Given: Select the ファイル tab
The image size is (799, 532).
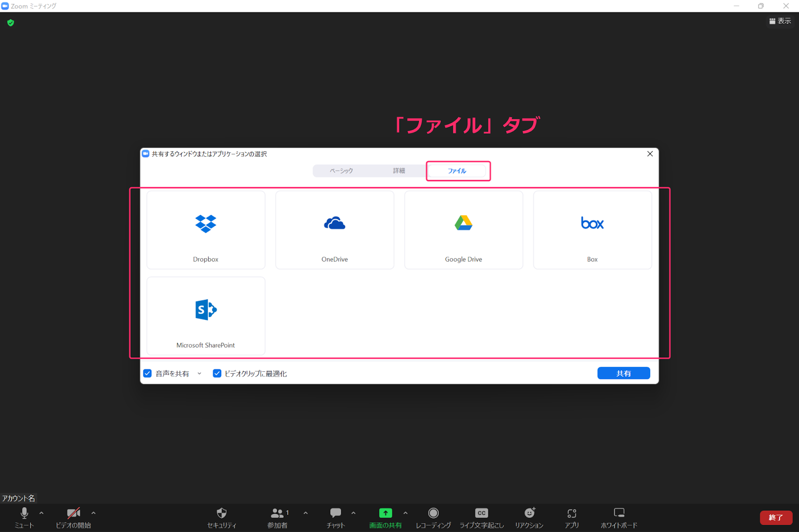Looking at the screenshot, I should point(457,171).
